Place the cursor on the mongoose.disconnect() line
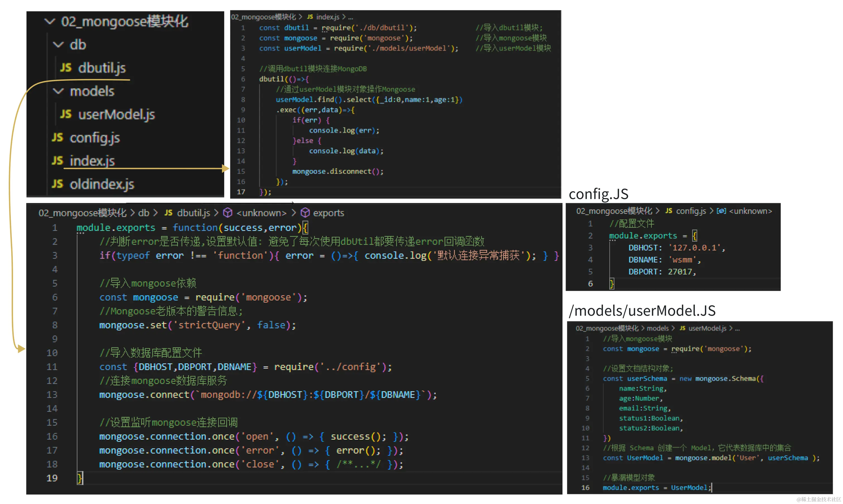Screen dimensions: 843x504 pyautogui.click(x=337, y=171)
